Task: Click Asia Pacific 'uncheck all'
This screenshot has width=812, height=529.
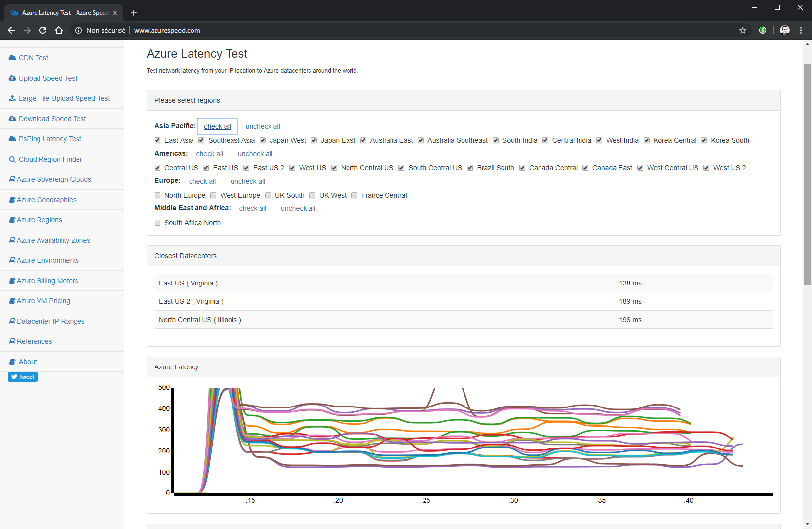Action: coord(263,126)
